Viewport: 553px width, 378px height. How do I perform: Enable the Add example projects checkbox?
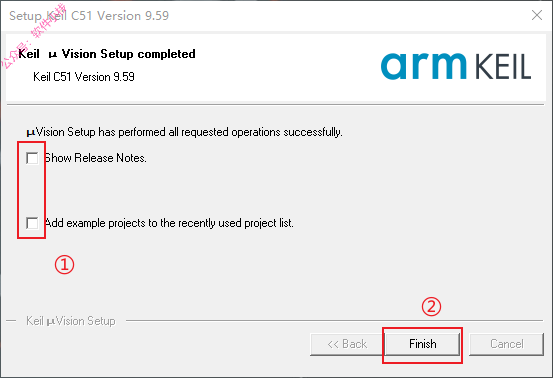coord(32,223)
